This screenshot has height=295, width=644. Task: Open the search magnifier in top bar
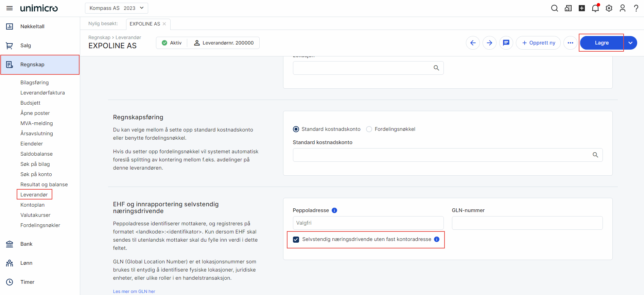pyautogui.click(x=554, y=8)
